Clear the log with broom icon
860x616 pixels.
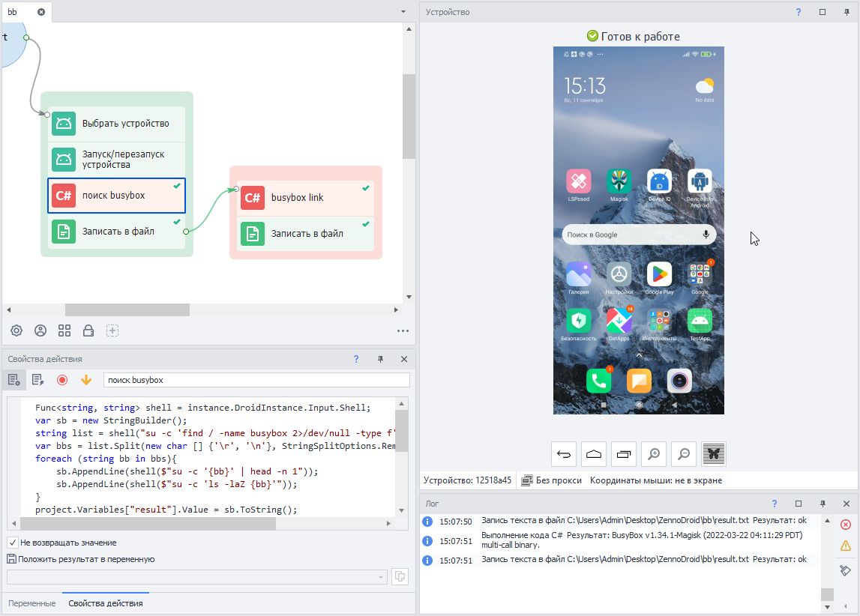(845, 570)
